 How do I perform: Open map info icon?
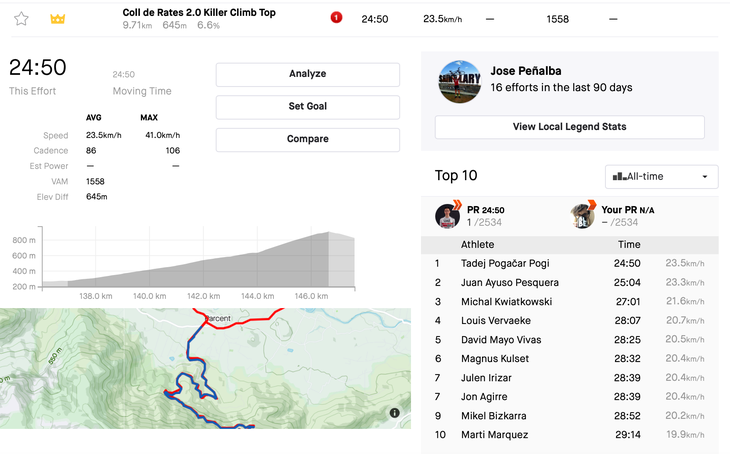[x=395, y=412]
